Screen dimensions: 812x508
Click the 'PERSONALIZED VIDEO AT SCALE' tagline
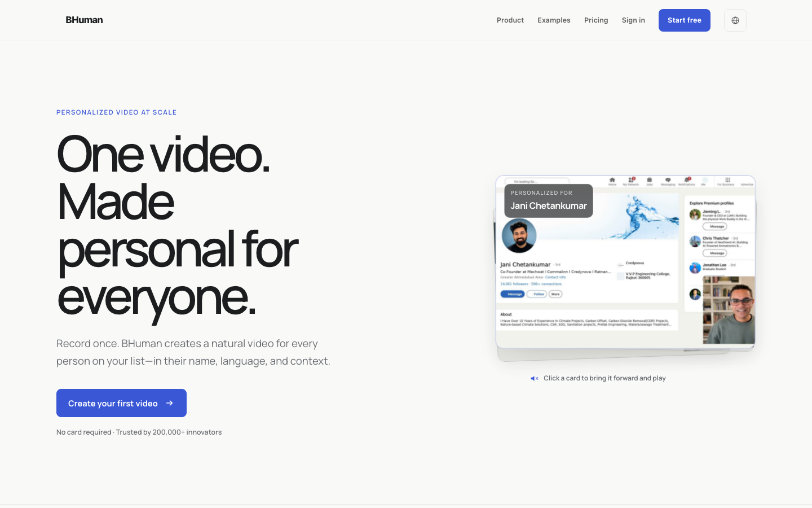click(117, 112)
